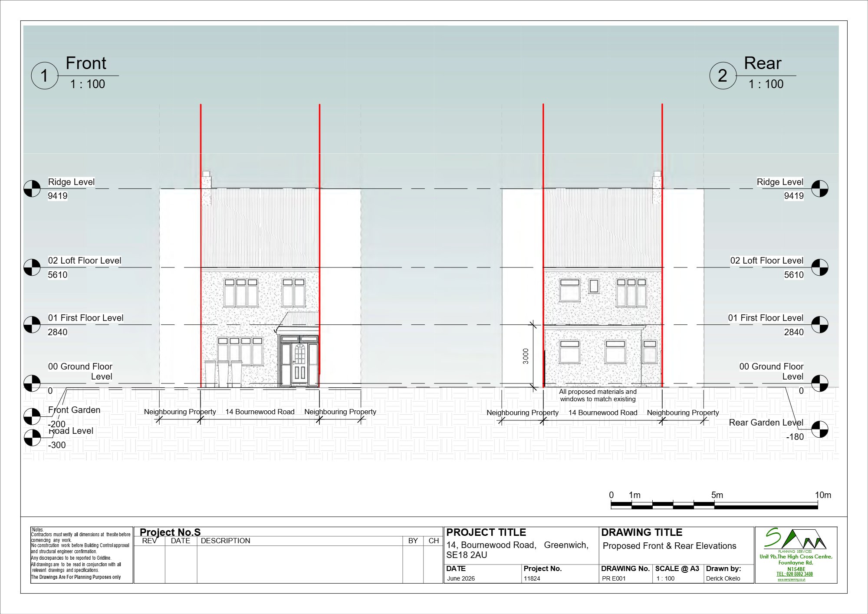
Task: Select the Front elevation 02 Loft Floor Level marker
Action: [32, 267]
